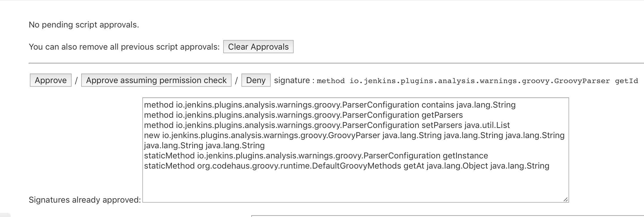This screenshot has height=217, width=644.
Task: Approve the GroovyParser getId signature
Action: click(51, 80)
